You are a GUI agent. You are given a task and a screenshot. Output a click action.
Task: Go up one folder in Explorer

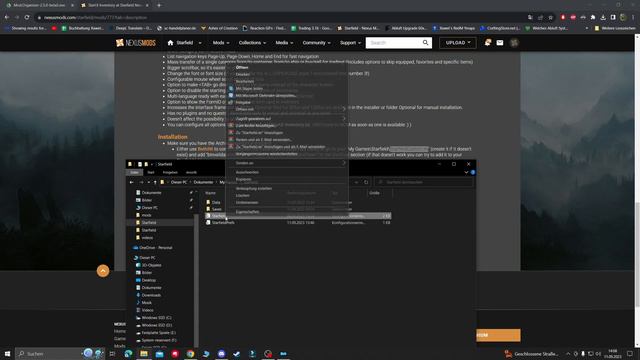155,182
